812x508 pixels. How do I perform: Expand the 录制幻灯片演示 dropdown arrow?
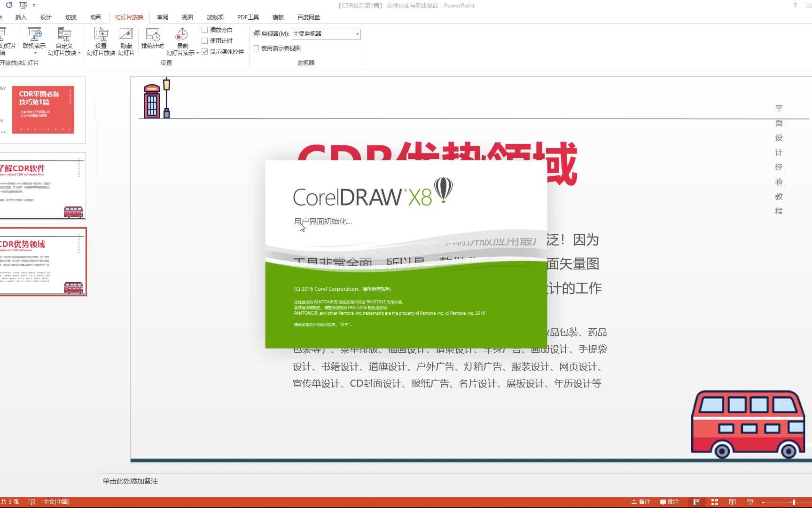pos(197,53)
